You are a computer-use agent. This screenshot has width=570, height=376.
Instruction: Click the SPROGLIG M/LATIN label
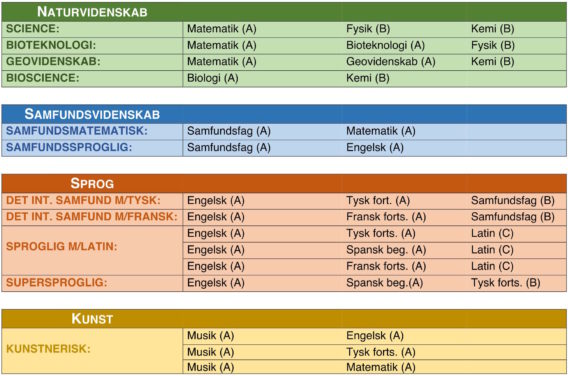(61, 247)
